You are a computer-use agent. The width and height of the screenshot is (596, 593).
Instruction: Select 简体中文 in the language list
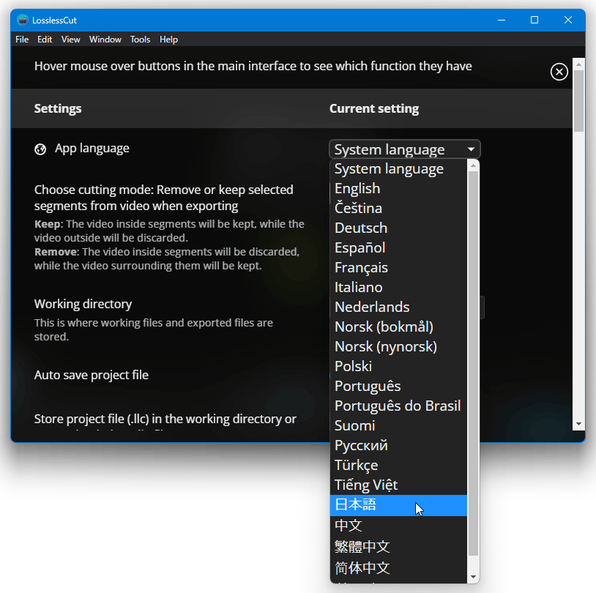pos(398,568)
